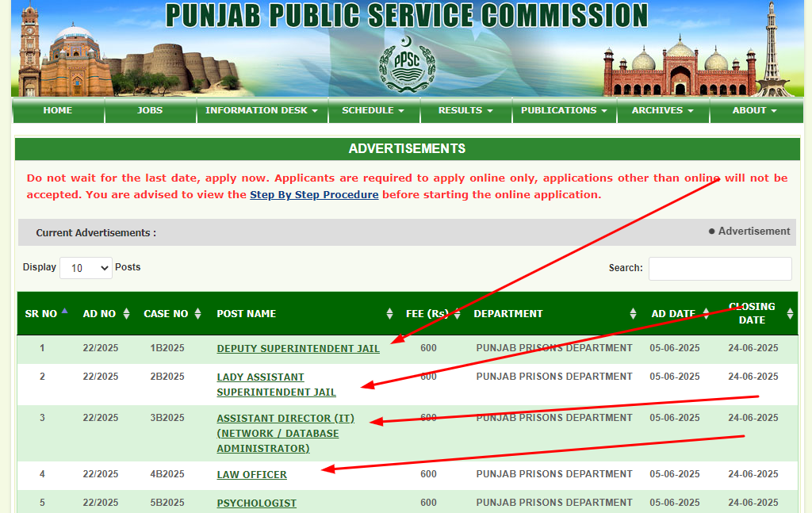Sort table by AD DATE arrows
Image resolution: width=812 pixels, height=513 pixels.
pyautogui.click(x=706, y=314)
